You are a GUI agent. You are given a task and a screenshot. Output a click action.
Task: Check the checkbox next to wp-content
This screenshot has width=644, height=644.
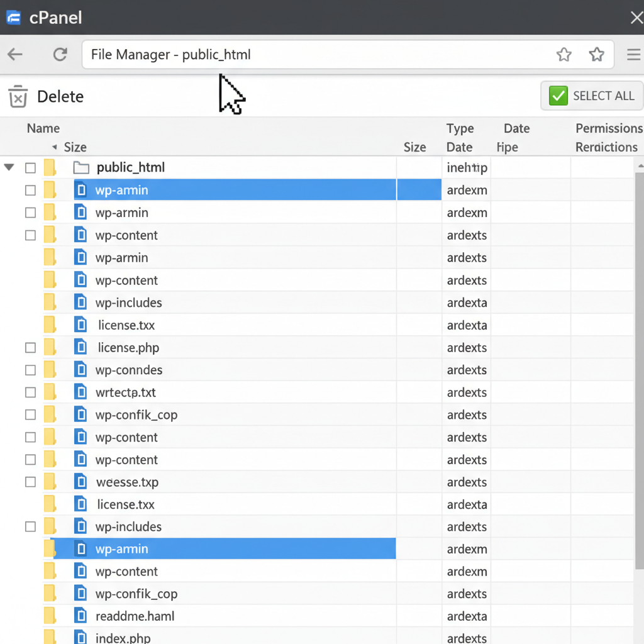pos(30,235)
